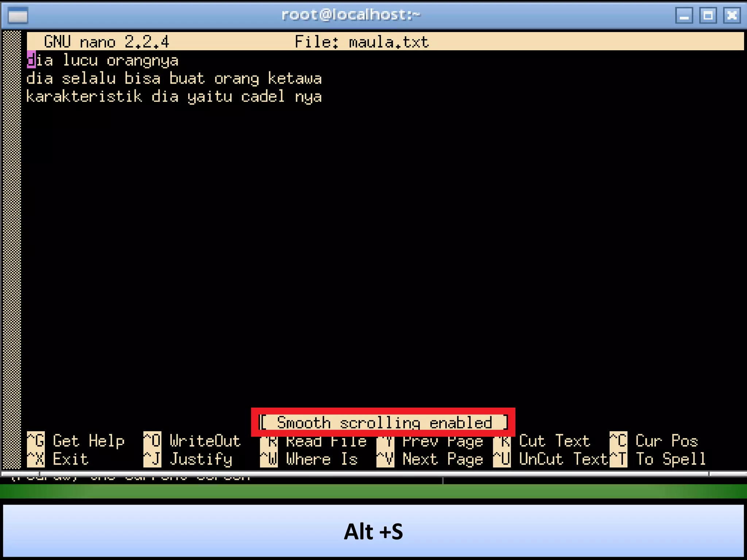Click the word 'cadel' in third line
The height and width of the screenshot is (560, 747).
[x=263, y=97]
